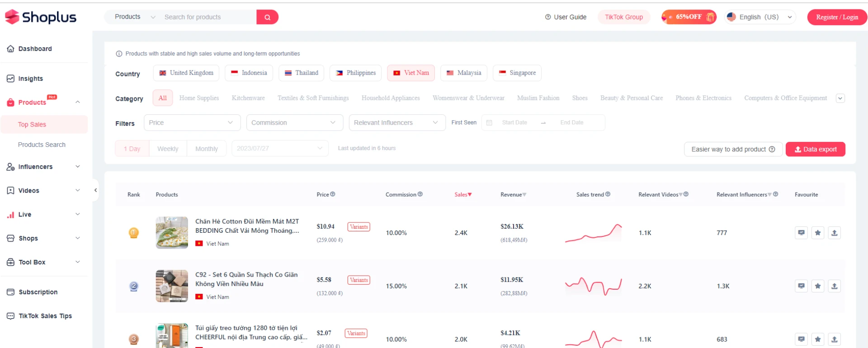The width and height of the screenshot is (868, 348).
Task: Click the Shoplus logo
Action: [41, 17]
